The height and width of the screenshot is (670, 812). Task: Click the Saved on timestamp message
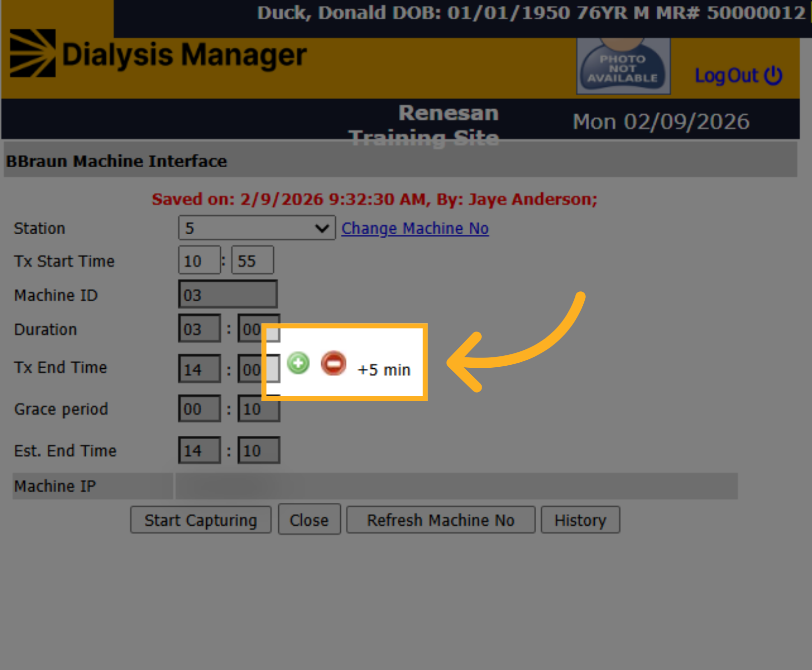coord(375,199)
